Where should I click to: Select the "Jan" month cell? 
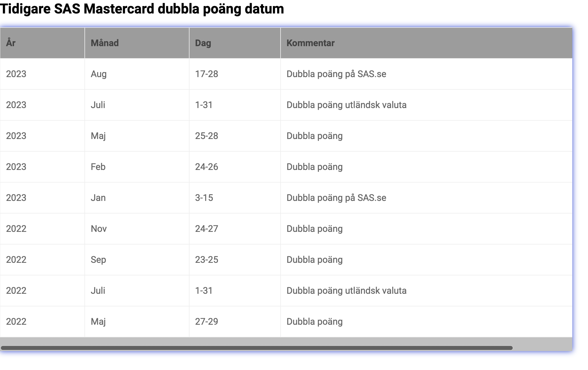click(x=98, y=198)
